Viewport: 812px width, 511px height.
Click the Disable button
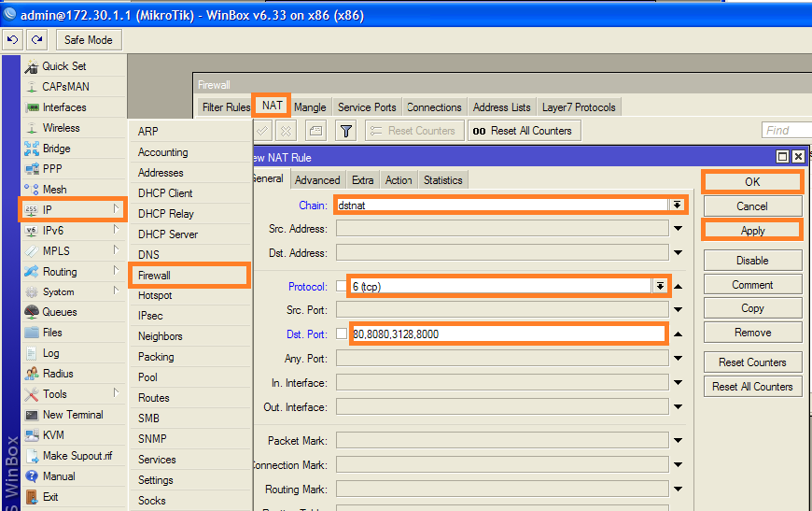coord(752,261)
